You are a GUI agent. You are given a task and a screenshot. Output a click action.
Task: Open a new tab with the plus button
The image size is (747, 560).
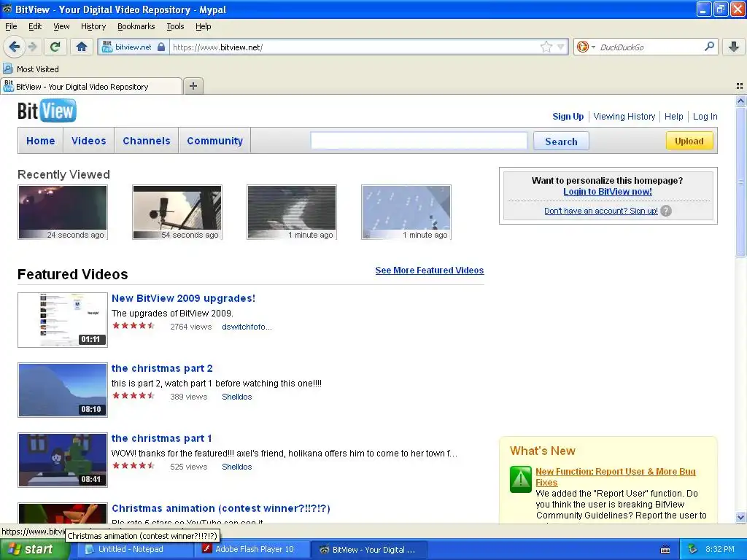193,86
